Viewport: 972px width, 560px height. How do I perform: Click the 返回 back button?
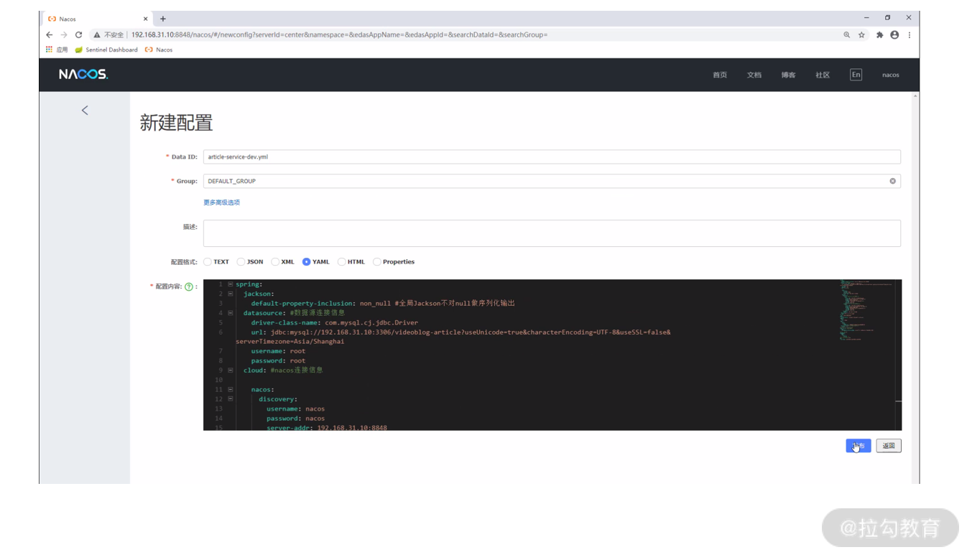click(x=889, y=446)
